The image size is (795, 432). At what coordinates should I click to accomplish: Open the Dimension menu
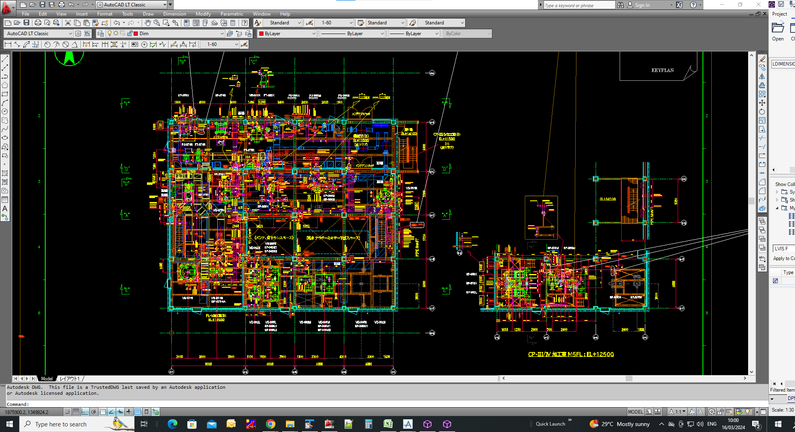(x=177, y=14)
